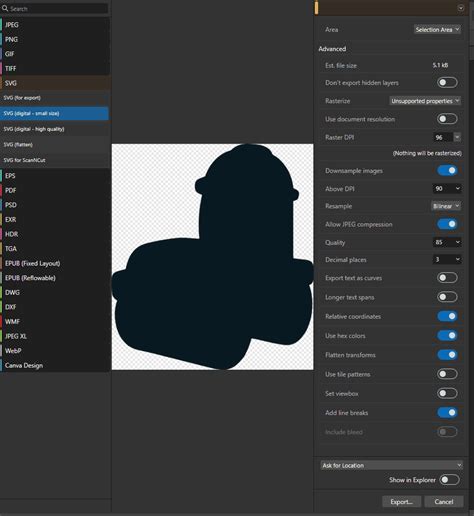Choose EPUB (Fixed Layout) format

[55, 263]
